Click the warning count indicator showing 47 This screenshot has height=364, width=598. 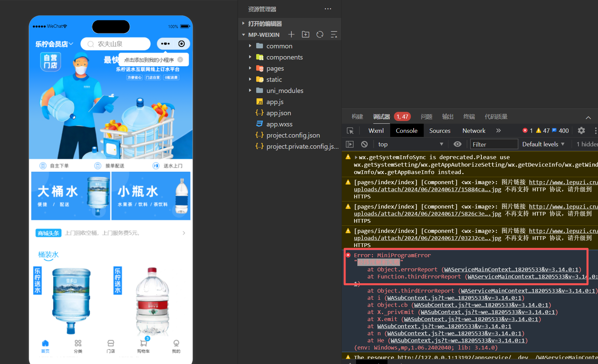click(x=542, y=130)
